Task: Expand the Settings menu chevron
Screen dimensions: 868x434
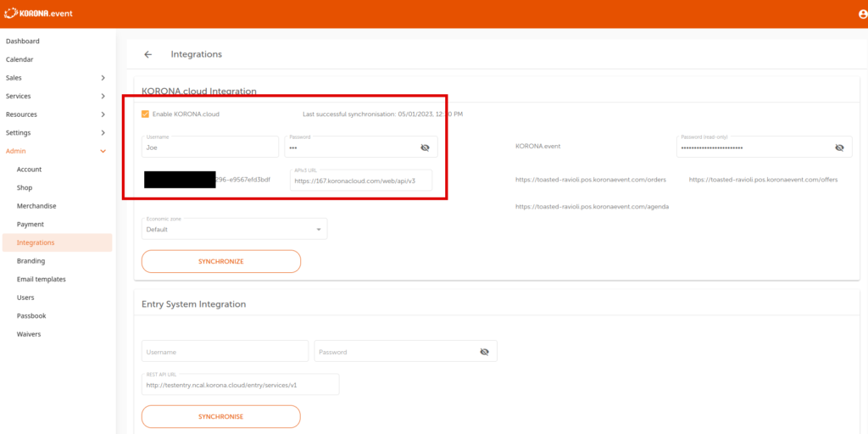Action: point(103,133)
